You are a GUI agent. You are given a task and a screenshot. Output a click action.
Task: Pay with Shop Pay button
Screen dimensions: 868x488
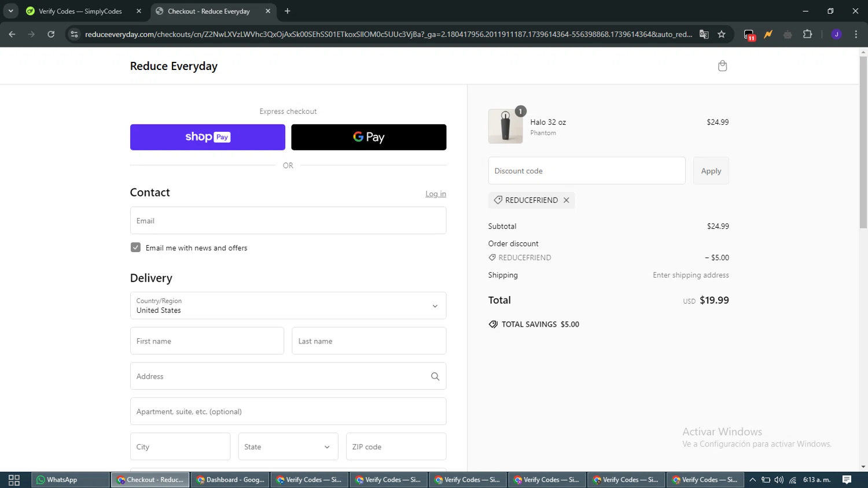pos(208,137)
